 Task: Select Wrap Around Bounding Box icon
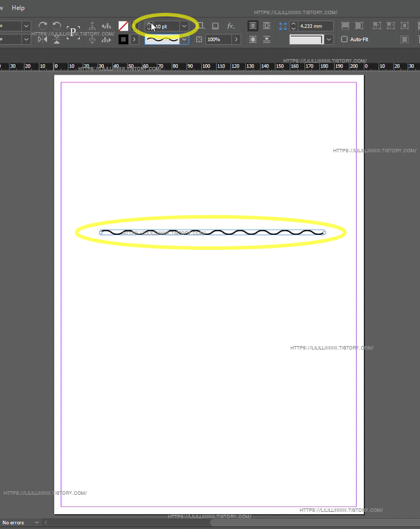point(266,26)
